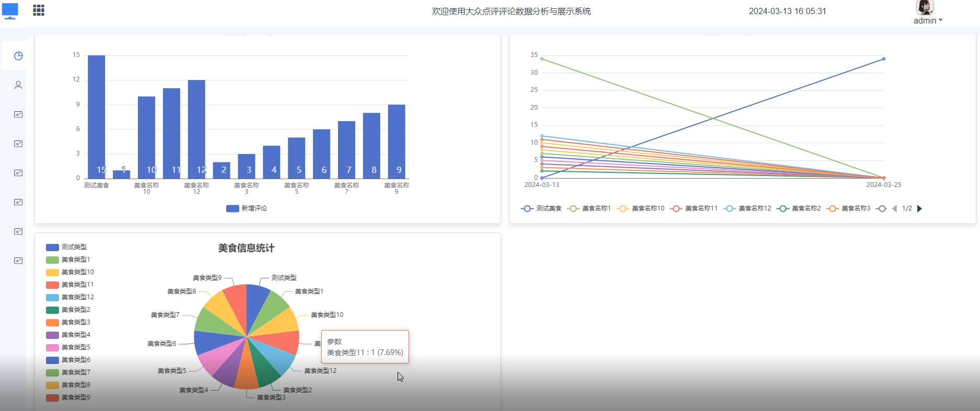980x411 pixels.
Task: Select the 美食类型7 pie slice label
Action: pyautogui.click(x=165, y=315)
